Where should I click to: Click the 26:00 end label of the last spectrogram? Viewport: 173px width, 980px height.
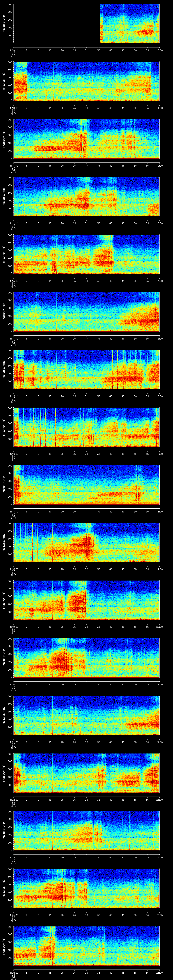[x=160, y=972]
